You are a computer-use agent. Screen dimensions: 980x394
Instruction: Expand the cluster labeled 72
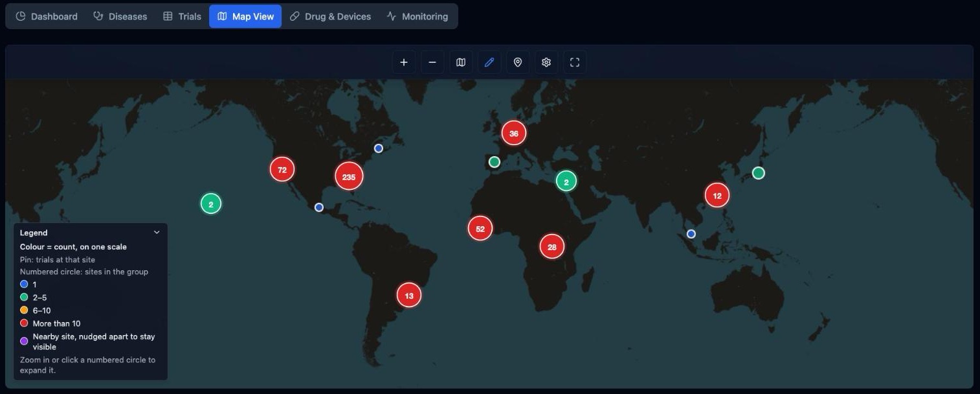[282, 169]
